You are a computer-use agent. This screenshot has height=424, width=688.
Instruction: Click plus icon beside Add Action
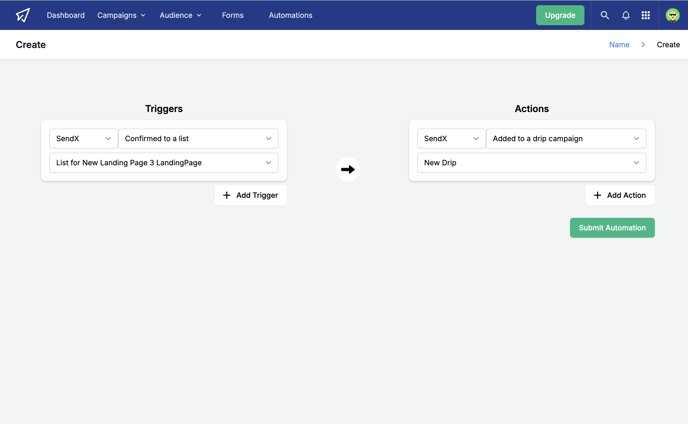click(597, 195)
